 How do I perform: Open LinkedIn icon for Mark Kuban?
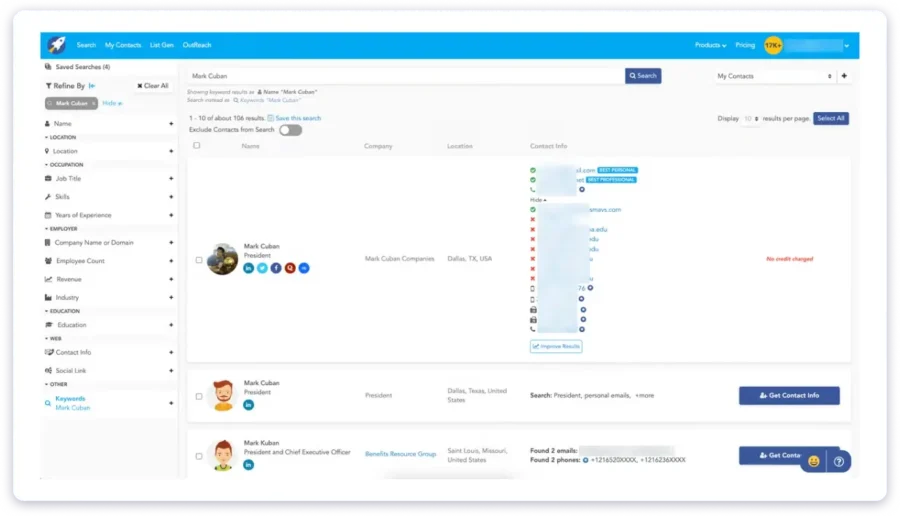click(249, 465)
